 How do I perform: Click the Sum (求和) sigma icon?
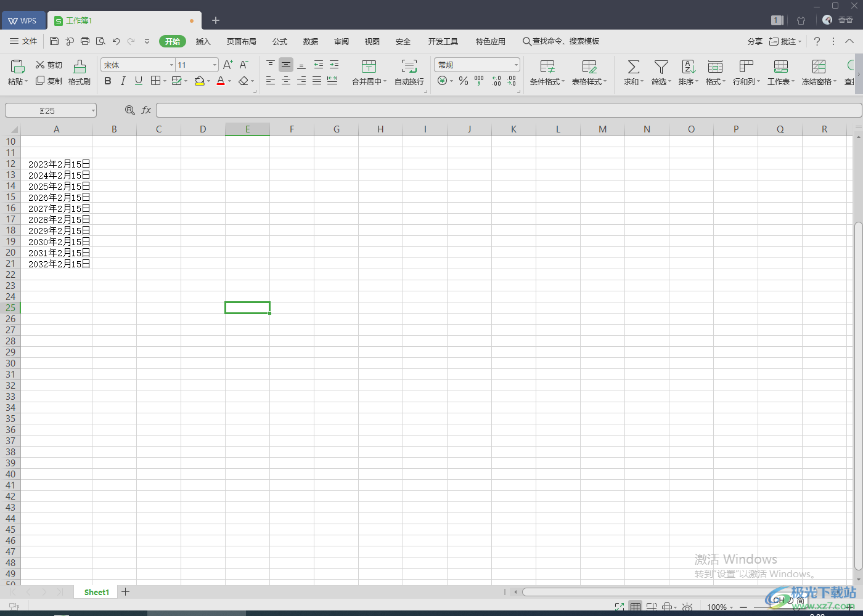[x=633, y=67]
